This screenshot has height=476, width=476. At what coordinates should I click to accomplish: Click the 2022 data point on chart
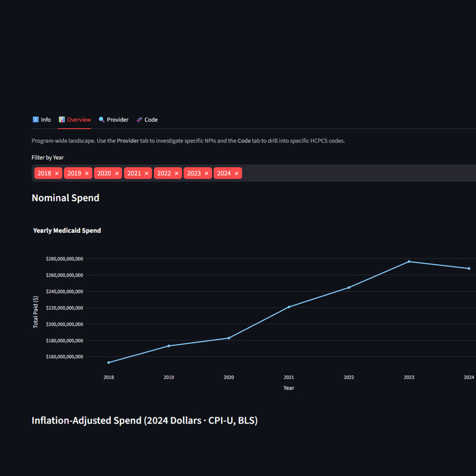[349, 288]
